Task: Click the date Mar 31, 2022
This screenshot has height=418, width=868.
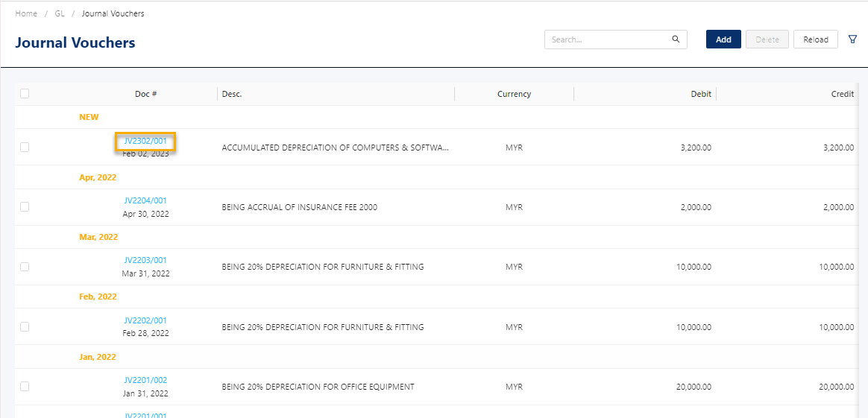Action: click(145, 273)
